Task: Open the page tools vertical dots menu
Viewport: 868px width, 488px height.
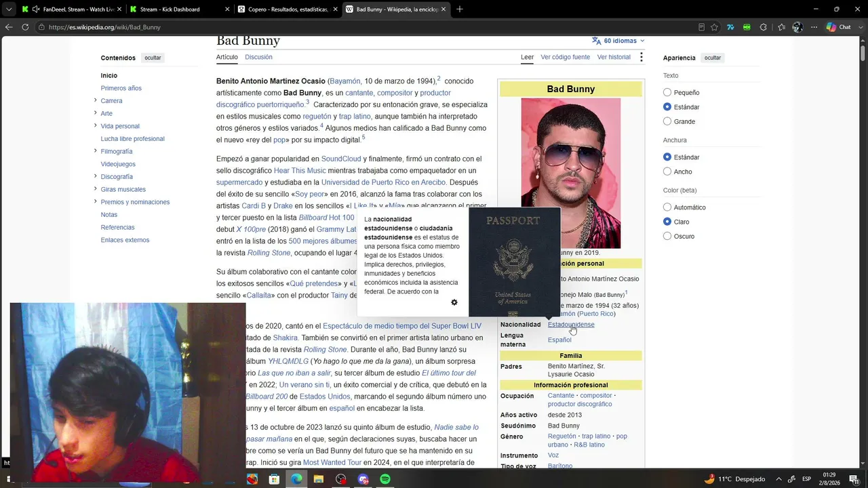Action: [x=641, y=57]
